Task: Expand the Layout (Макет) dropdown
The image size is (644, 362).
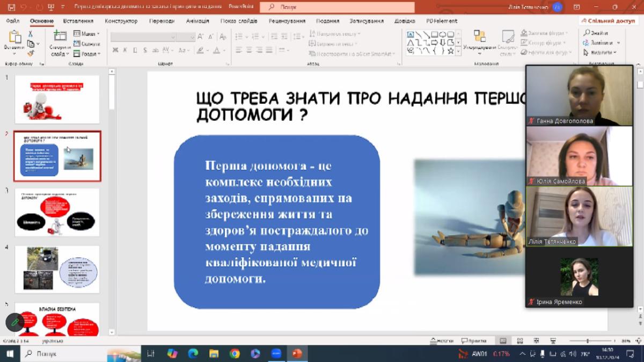Action: (x=87, y=34)
